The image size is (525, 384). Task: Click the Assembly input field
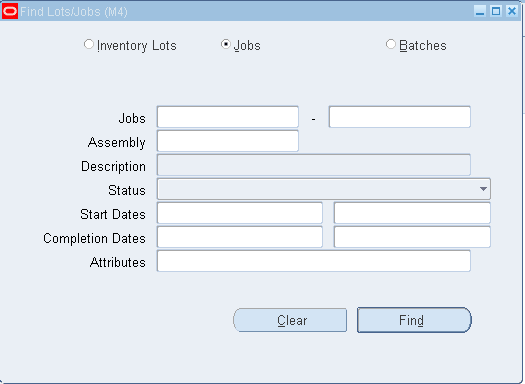click(x=228, y=141)
